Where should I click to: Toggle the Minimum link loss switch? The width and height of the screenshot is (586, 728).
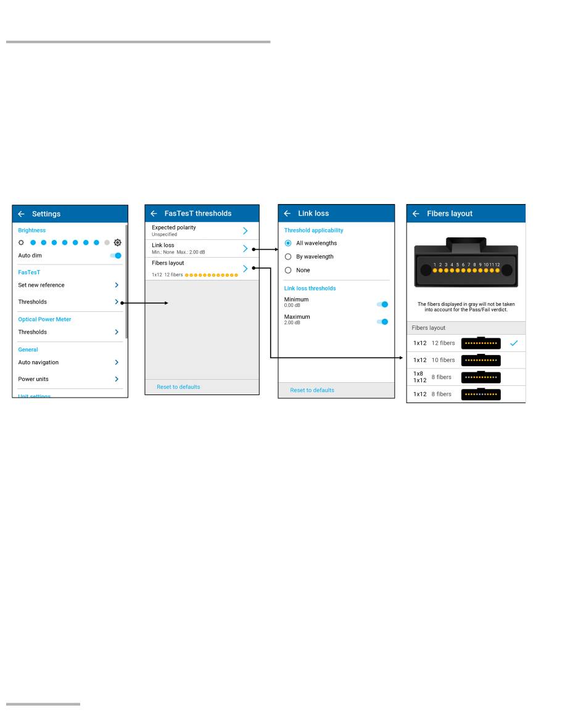(x=382, y=305)
